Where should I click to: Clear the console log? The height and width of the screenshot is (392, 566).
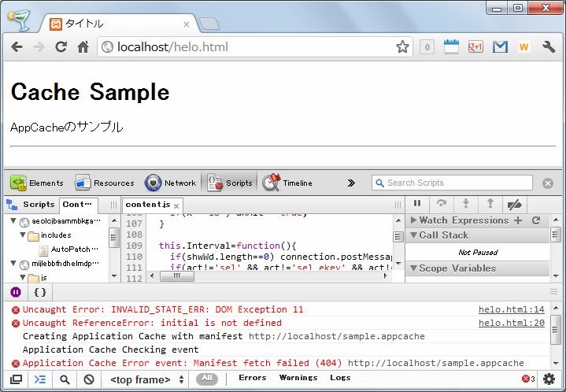tap(89, 379)
